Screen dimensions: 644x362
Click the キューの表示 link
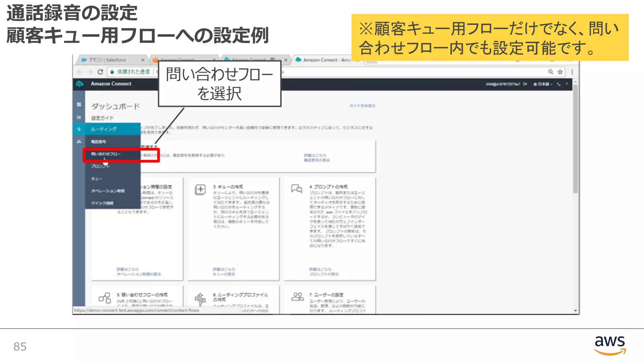pyautogui.click(x=224, y=274)
